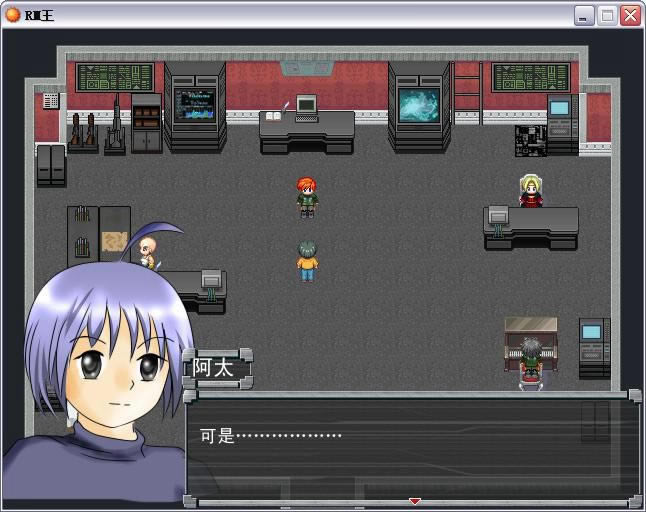Viewport: 646px width, 512px height.
Task: Maximize the game window
Action: tap(607, 15)
